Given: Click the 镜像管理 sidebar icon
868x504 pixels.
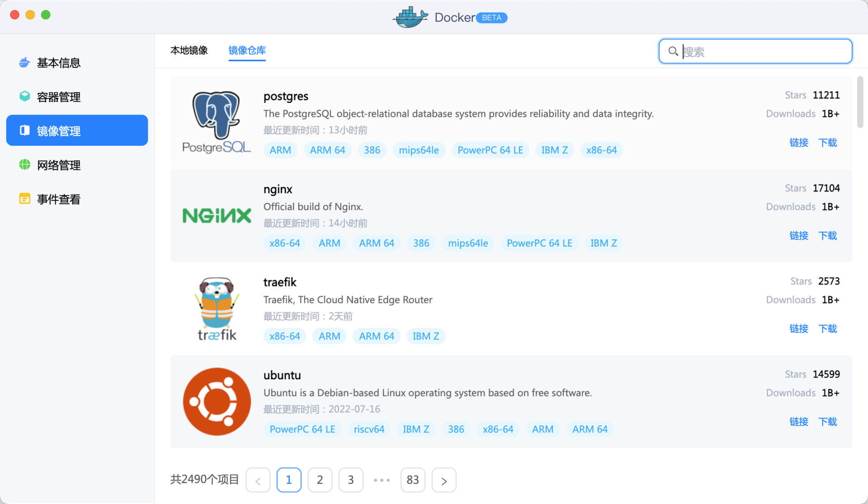Looking at the screenshot, I should [x=25, y=131].
